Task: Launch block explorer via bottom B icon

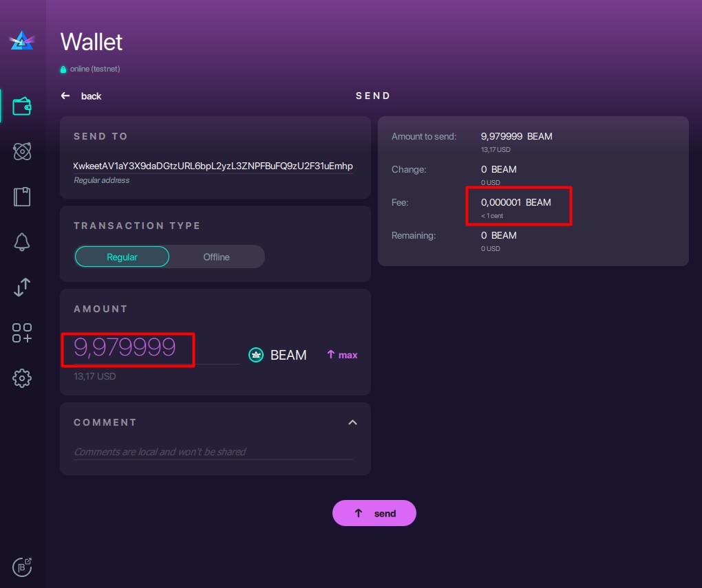Action: [21, 567]
